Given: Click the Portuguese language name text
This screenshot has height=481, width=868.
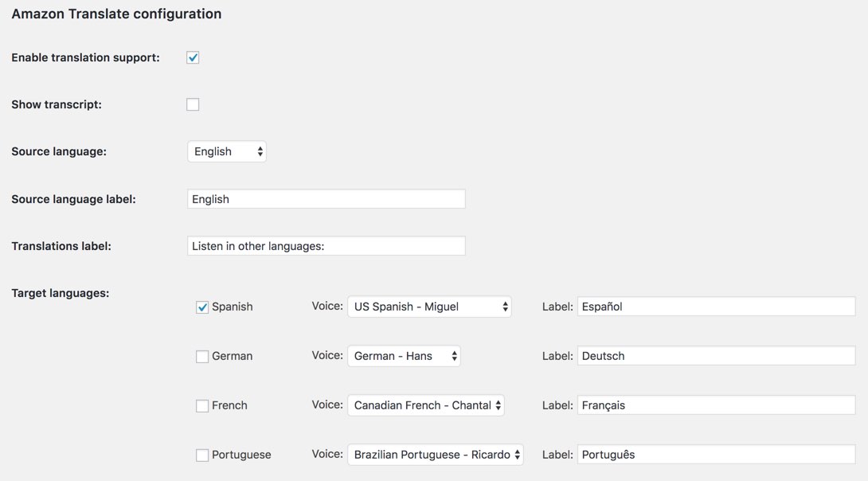Looking at the screenshot, I should click(x=241, y=455).
